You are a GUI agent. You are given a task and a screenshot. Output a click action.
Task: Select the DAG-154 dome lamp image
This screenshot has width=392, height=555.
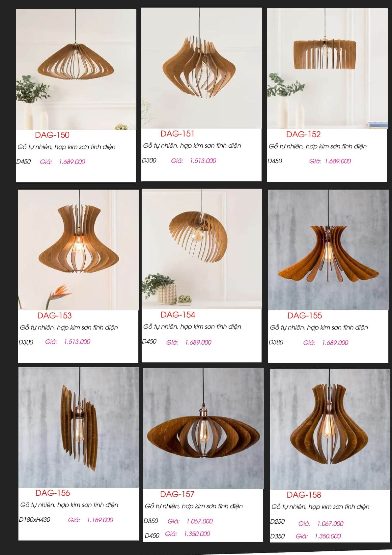[x=202, y=249]
